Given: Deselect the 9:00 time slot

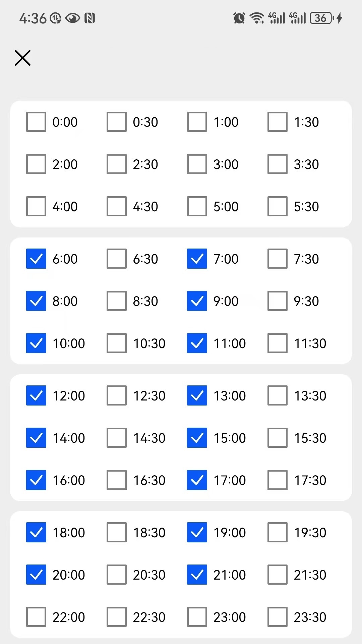Looking at the screenshot, I should tap(197, 301).
